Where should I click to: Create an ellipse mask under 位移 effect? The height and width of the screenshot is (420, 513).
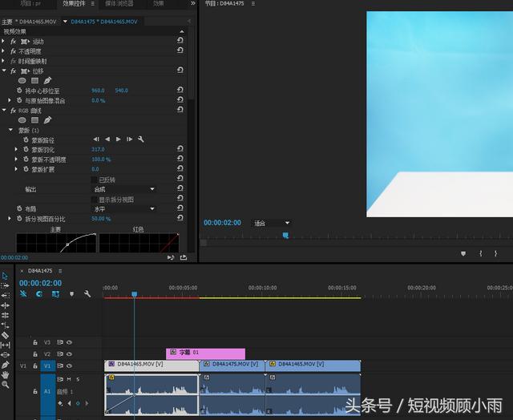(x=22, y=81)
